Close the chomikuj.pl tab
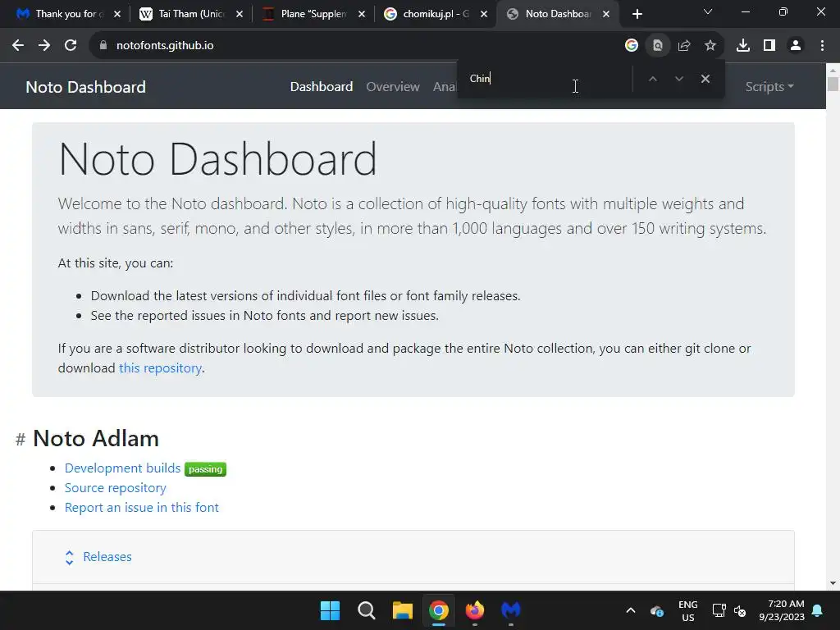840x630 pixels. click(484, 14)
